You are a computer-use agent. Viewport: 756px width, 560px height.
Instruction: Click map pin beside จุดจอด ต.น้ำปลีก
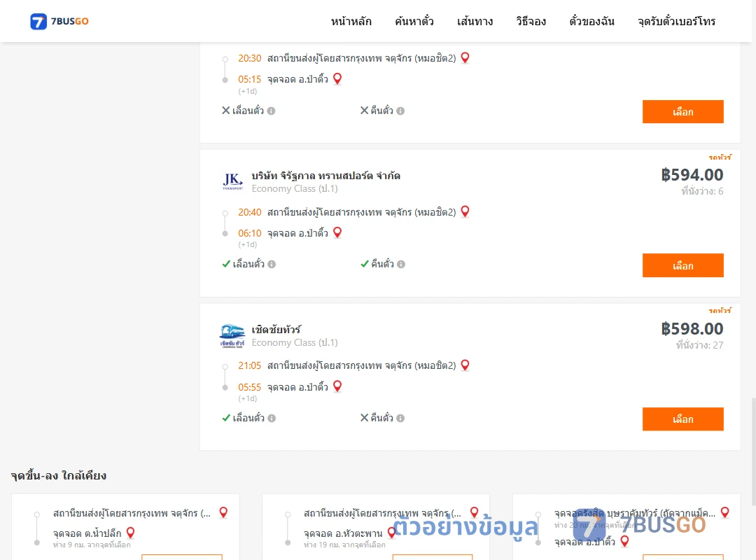tap(131, 533)
